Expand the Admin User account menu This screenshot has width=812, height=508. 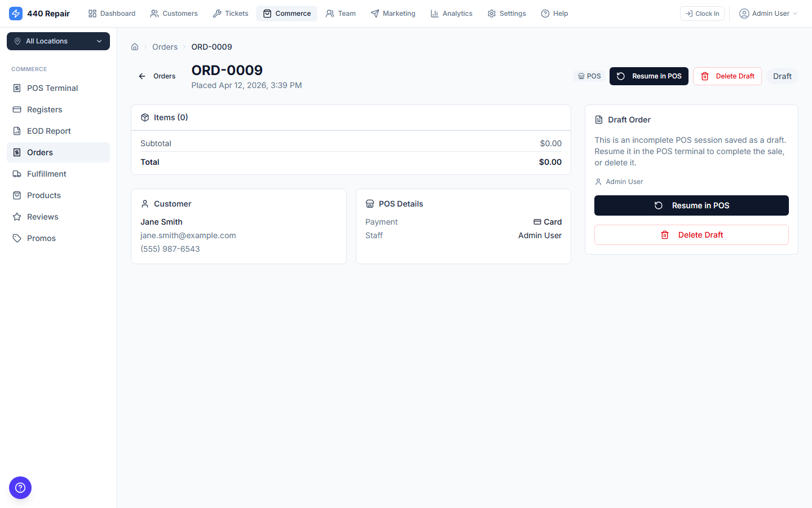768,13
